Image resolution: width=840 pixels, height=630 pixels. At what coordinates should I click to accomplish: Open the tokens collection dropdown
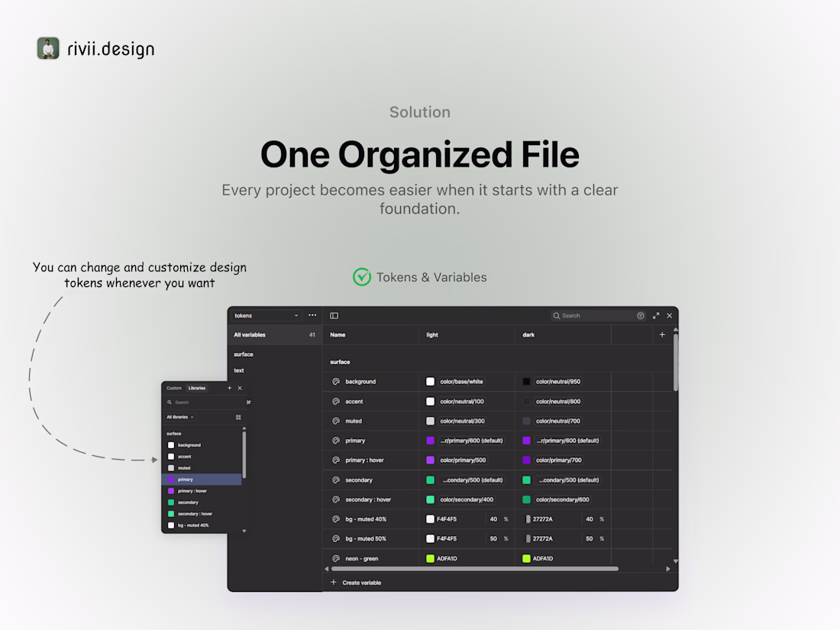pos(267,315)
